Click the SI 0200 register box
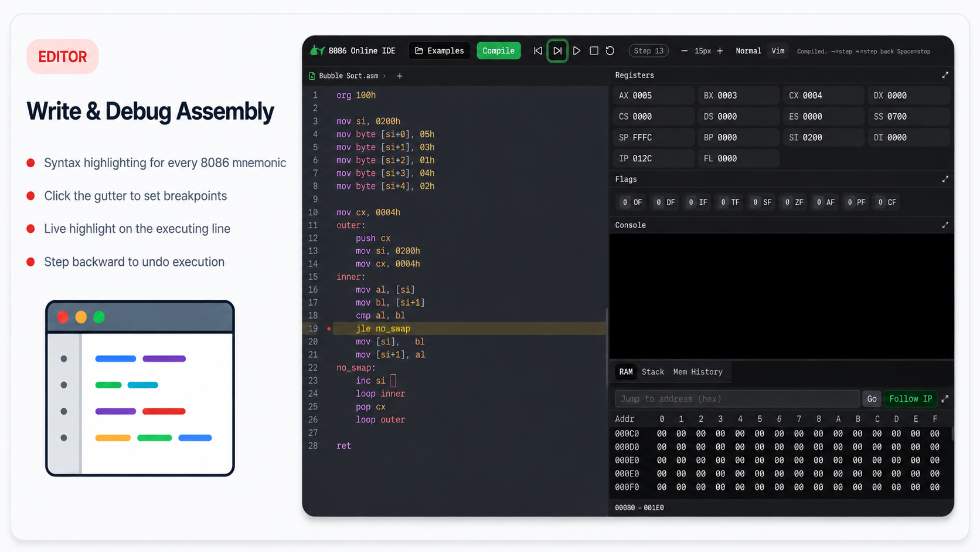 pos(823,137)
